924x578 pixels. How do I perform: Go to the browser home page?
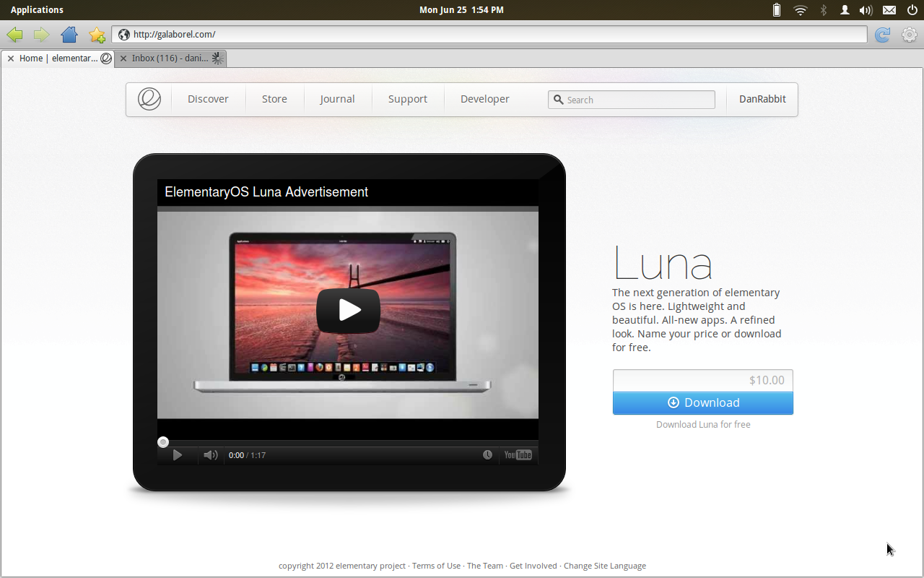pos(69,35)
